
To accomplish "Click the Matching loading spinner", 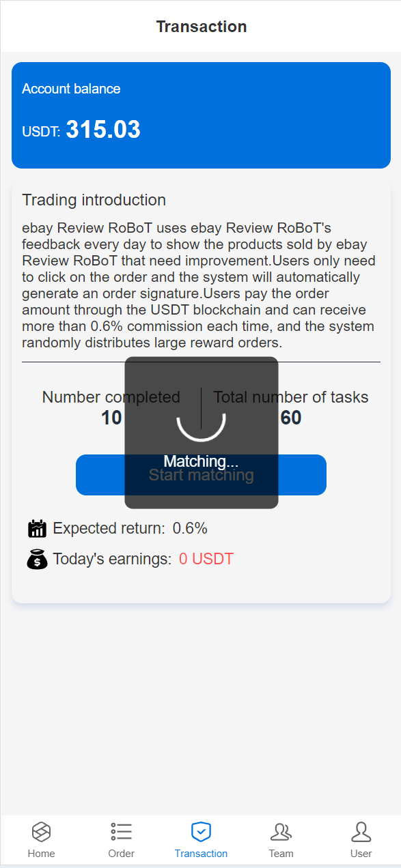I will [x=201, y=420].
